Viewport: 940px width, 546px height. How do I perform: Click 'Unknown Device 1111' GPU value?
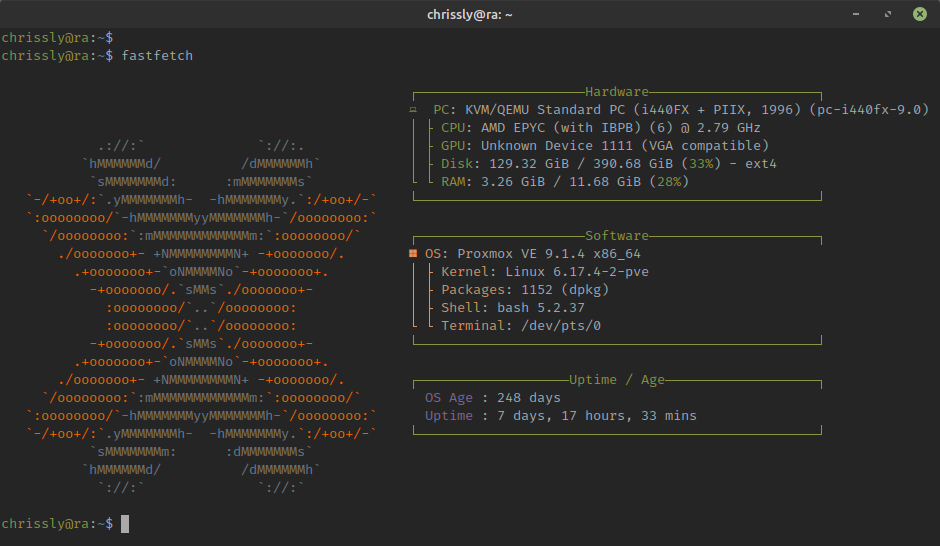[x=557, y=146]
